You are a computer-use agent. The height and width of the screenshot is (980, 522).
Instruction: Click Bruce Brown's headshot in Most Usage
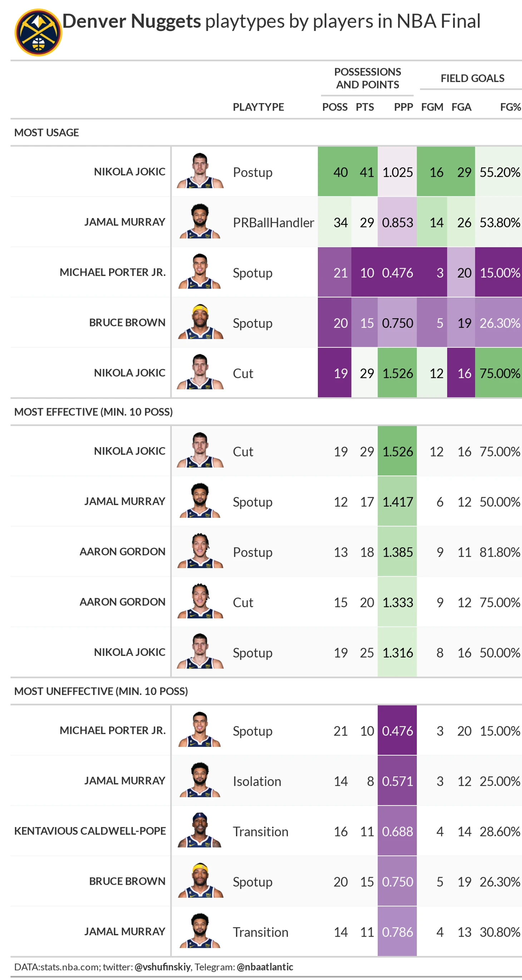coord(200,321)
